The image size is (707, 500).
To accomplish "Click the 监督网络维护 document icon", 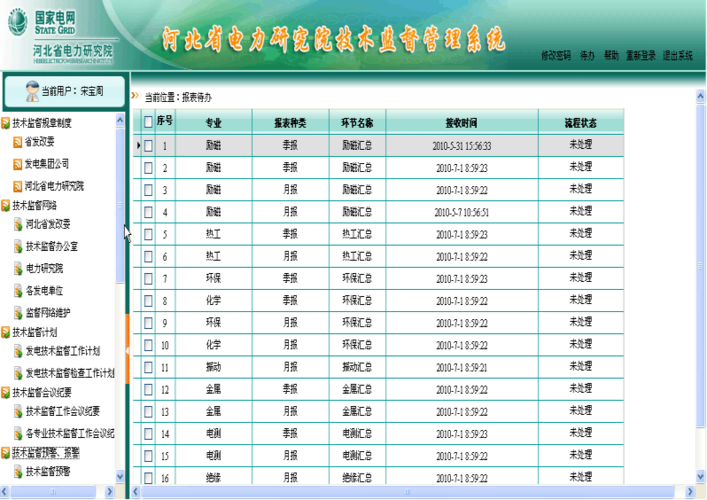I will point(18,312).
